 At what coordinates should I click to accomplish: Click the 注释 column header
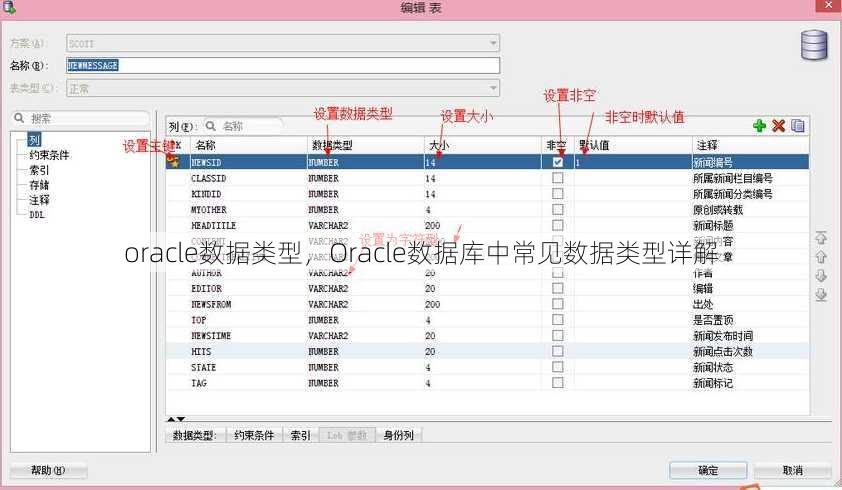click(x=751, y=145)
